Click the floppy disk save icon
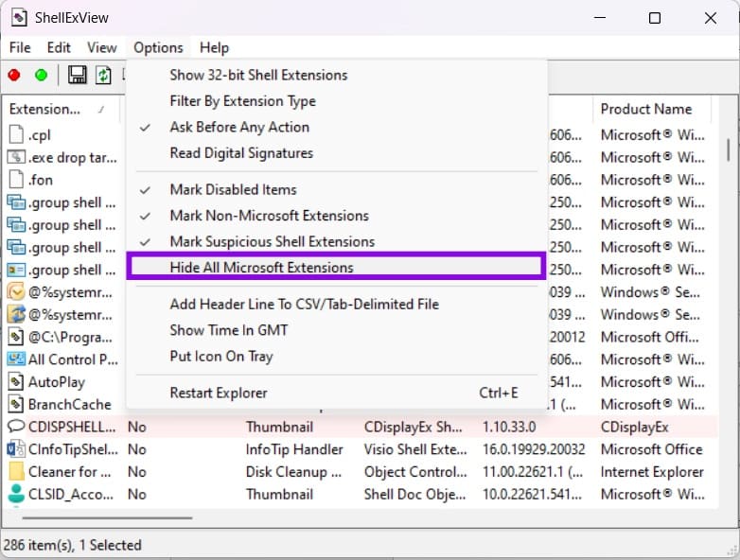The image size is (740, 560). tap(78, 75)
